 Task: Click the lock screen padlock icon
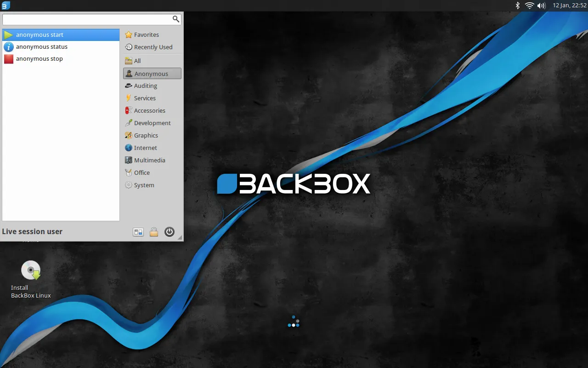pyautogui.click(x=154, y=232)
